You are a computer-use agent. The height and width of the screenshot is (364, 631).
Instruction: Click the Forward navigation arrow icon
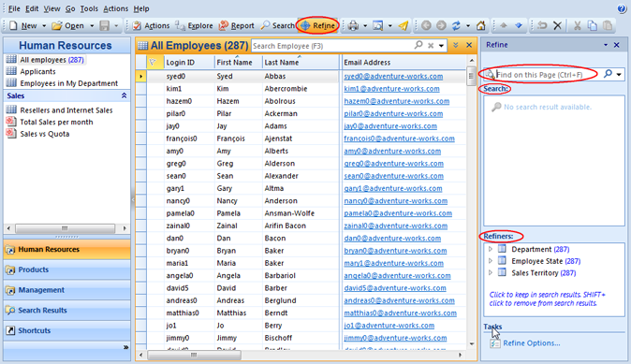tap(442, 26)
